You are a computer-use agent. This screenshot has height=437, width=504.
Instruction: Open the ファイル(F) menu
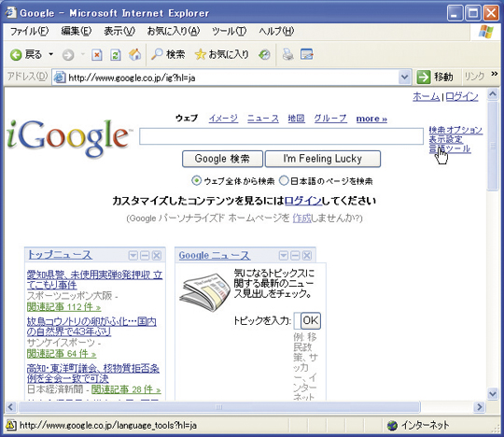tap(29, 31)
